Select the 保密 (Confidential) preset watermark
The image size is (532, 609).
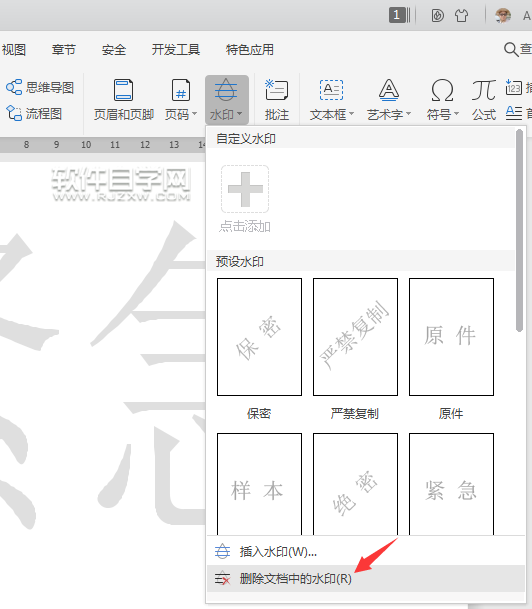click(259, 337)
